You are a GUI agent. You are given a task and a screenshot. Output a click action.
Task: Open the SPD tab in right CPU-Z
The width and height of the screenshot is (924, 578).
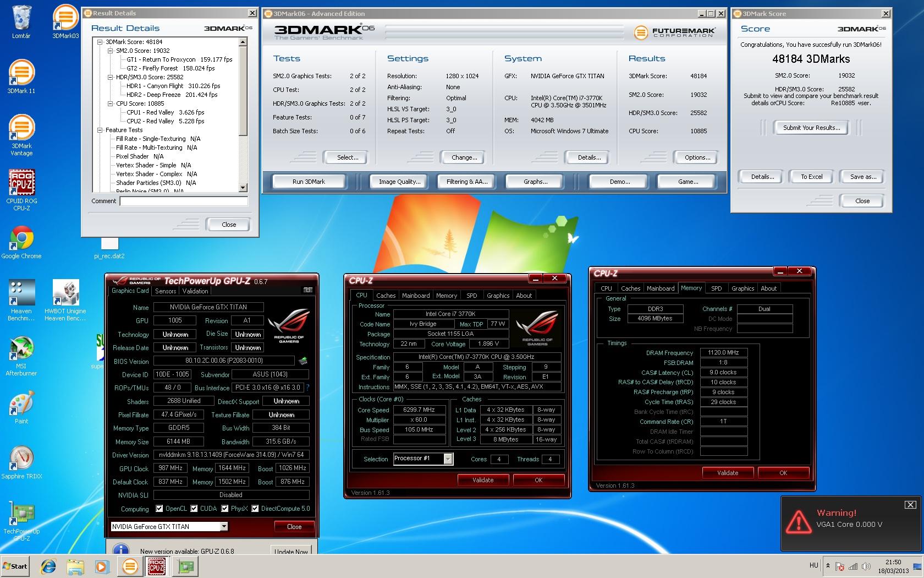(x=716, y=288)
